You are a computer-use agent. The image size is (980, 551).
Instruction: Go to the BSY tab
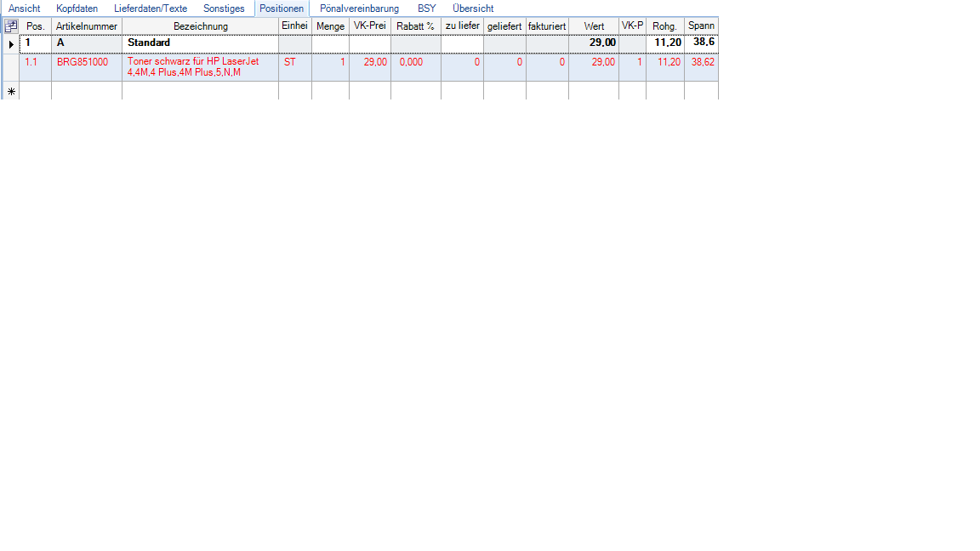click(x=426, y=9)
